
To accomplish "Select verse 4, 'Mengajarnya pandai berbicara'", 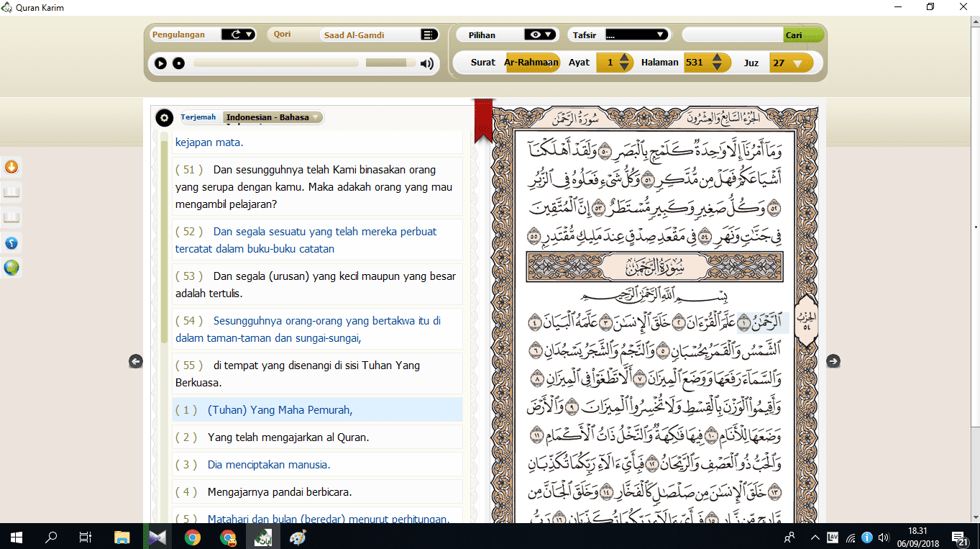I will pos(317,492).
